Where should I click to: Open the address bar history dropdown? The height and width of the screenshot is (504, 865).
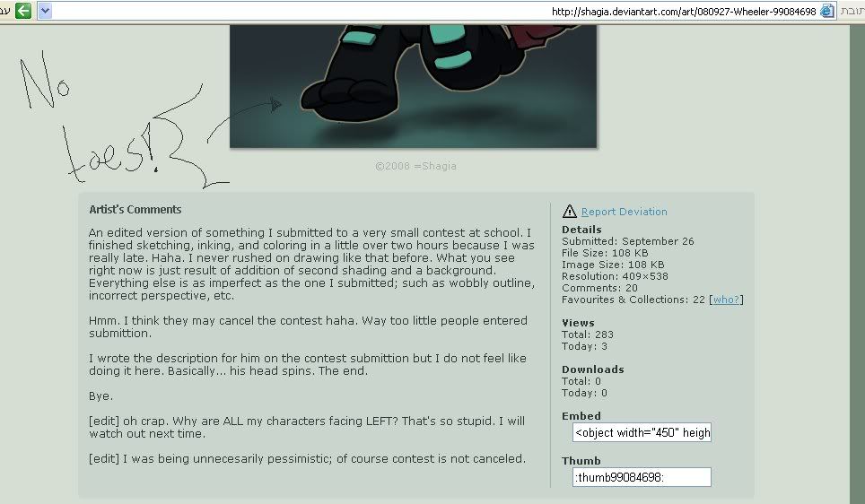(45, 11)
